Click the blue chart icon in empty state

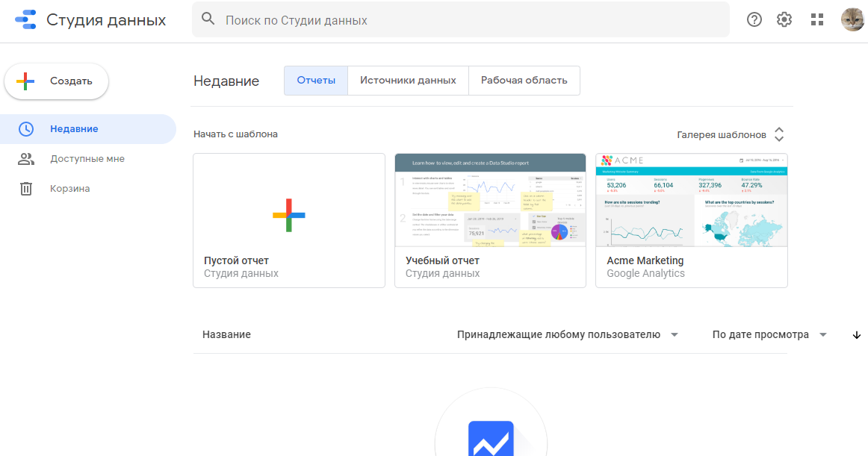click(x=491, y=439)
